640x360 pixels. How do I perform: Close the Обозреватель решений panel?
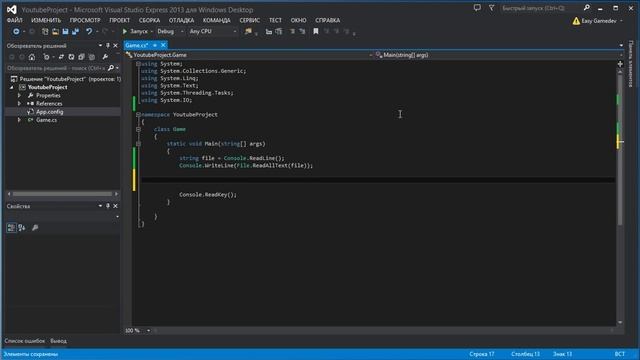tap(116, 46)
